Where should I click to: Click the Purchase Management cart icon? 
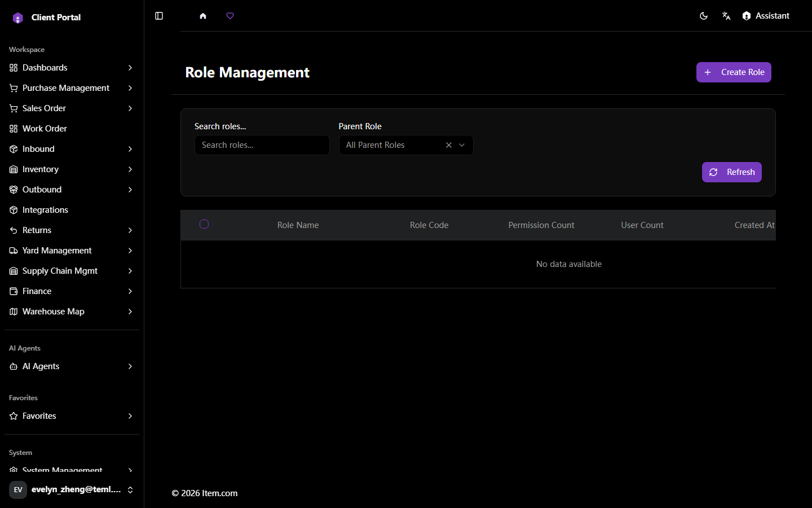click(14, 88)
